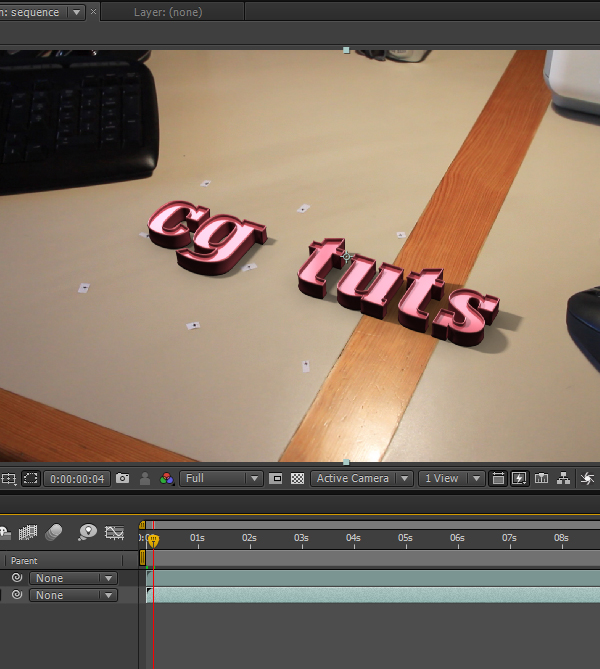Image resolution: width=600 pixels, height=669 pixels.
Task: Click the 02s mark on time ruler
Action: pyautogui.click(x=250, y=538)
